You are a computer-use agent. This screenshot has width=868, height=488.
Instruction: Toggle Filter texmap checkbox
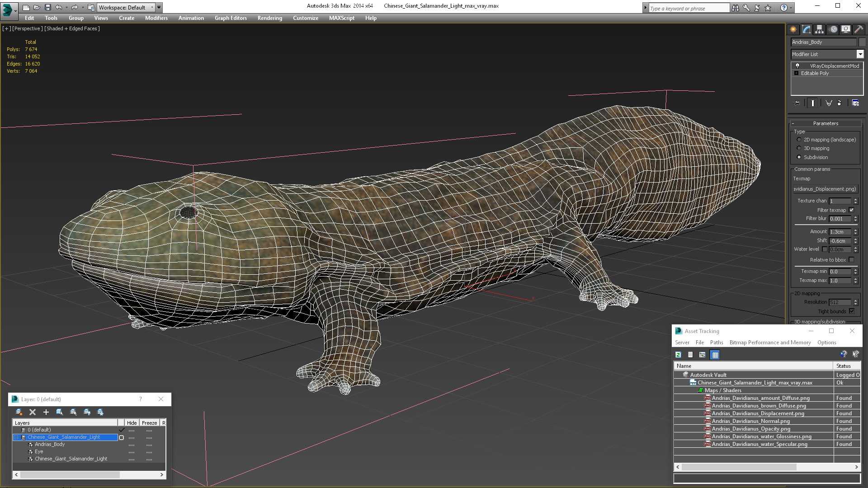[x=852, y=210]
